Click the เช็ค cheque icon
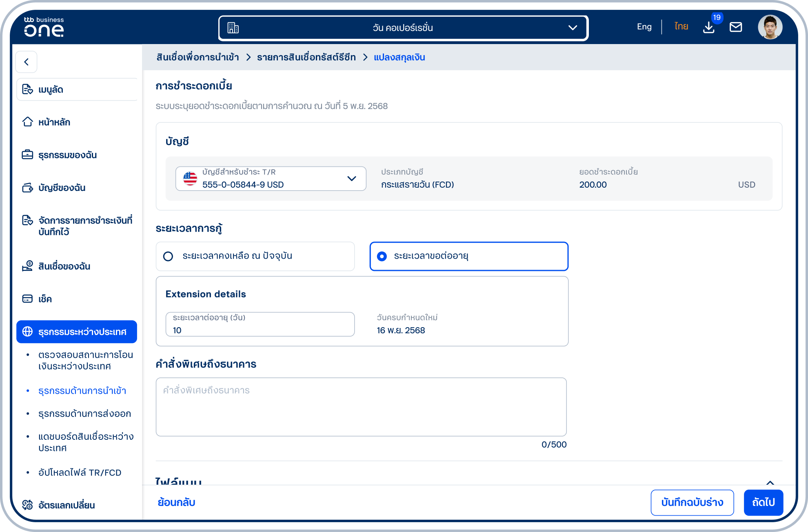The image size is (808, 532). point(27,299)
